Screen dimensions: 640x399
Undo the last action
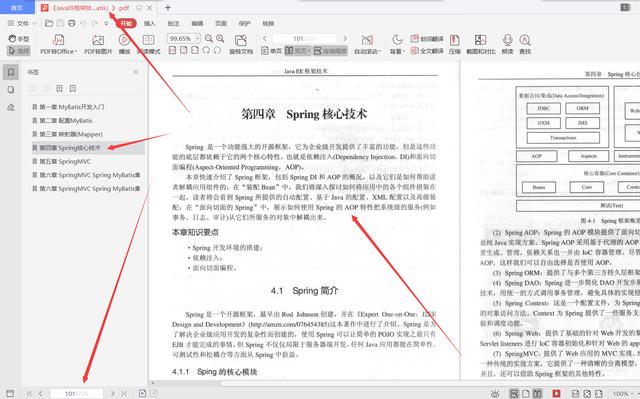click(83, 23)
